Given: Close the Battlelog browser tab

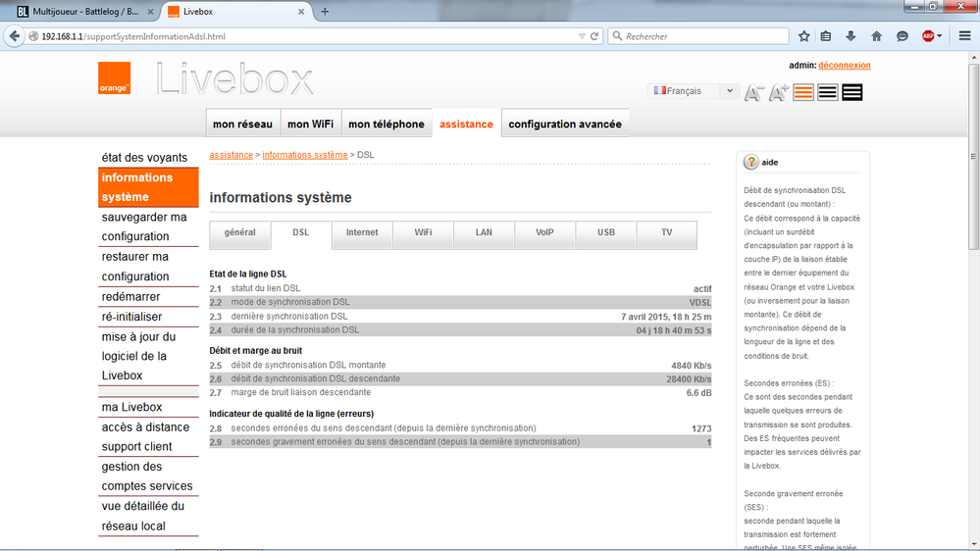Looking at the screenshot, I should pyautogui.click(x=150, y=11).
